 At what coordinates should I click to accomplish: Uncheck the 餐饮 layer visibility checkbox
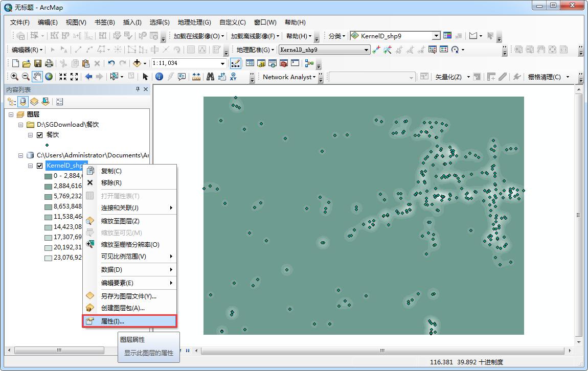click(38, 135)
